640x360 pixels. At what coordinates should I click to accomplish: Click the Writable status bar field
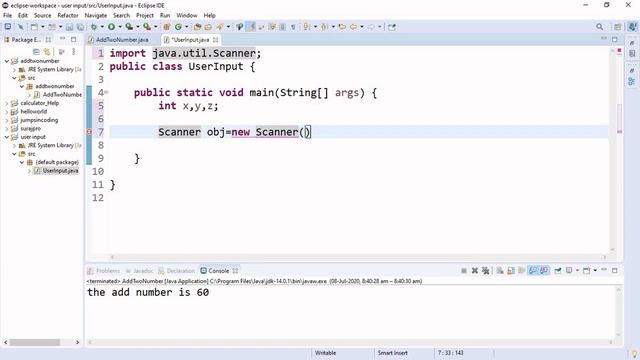[325, 353]
